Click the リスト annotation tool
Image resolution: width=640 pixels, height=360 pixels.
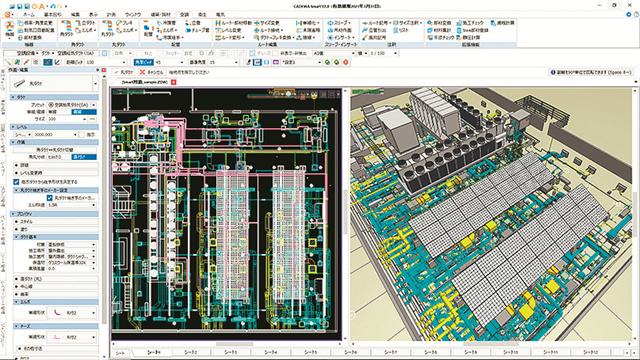(x=401, y=30)
